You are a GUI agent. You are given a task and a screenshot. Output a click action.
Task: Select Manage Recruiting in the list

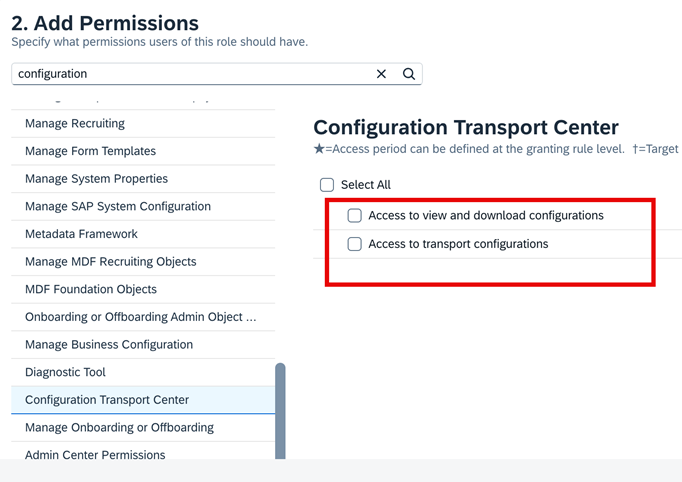click(143, 124)
